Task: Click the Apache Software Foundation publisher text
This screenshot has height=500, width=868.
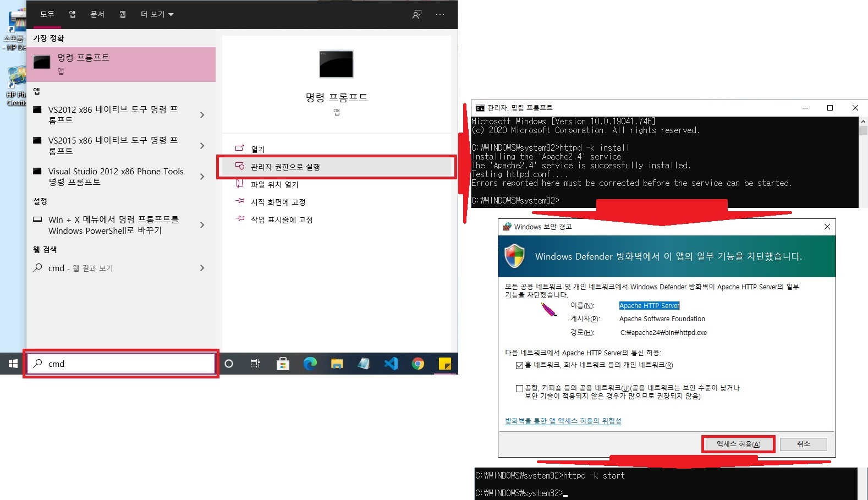Action: click(x=662, y=319)
